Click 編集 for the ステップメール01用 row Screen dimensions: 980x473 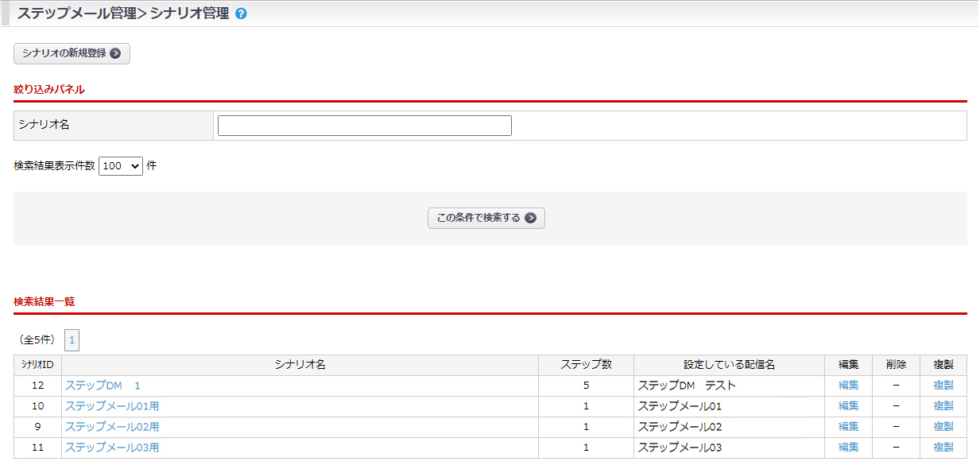point(848,406)
